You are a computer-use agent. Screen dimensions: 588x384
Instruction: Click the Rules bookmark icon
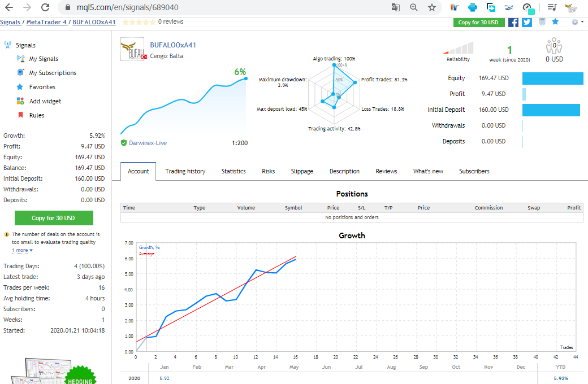tap(20, 115)
